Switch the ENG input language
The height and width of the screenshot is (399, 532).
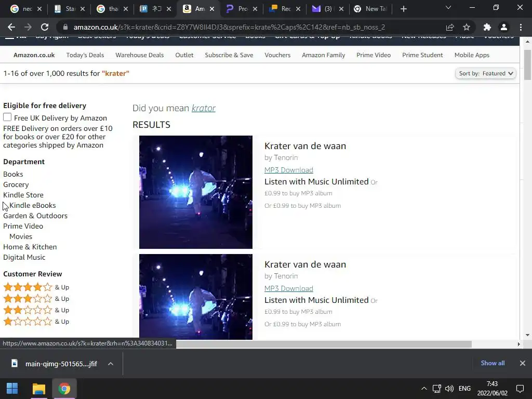pos(464,389)
